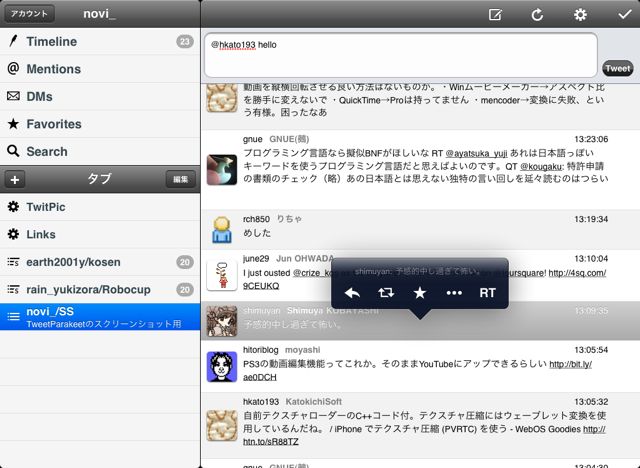The width and height of the screenshot is (640, 468).
Task: Click the タブ section header
Action: (x=99, y=179)
